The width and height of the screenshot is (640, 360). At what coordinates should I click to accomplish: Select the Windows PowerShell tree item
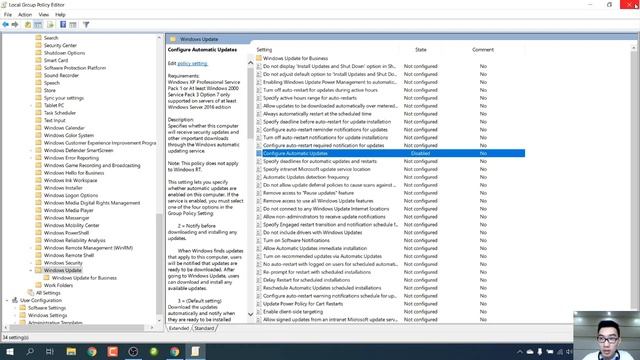pyautogui.click(x=66, y=233)
